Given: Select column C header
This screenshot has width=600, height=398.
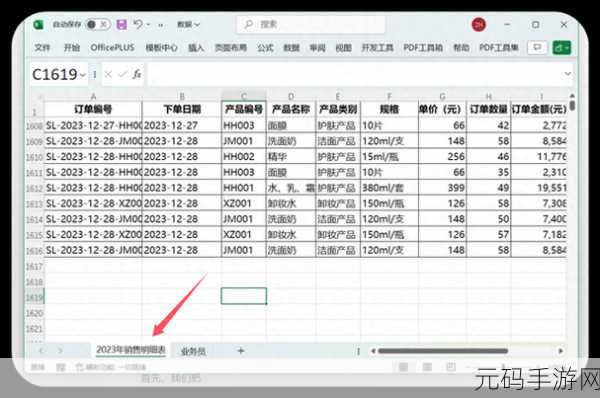Looking at the screenshot, I should coord(244,96).
